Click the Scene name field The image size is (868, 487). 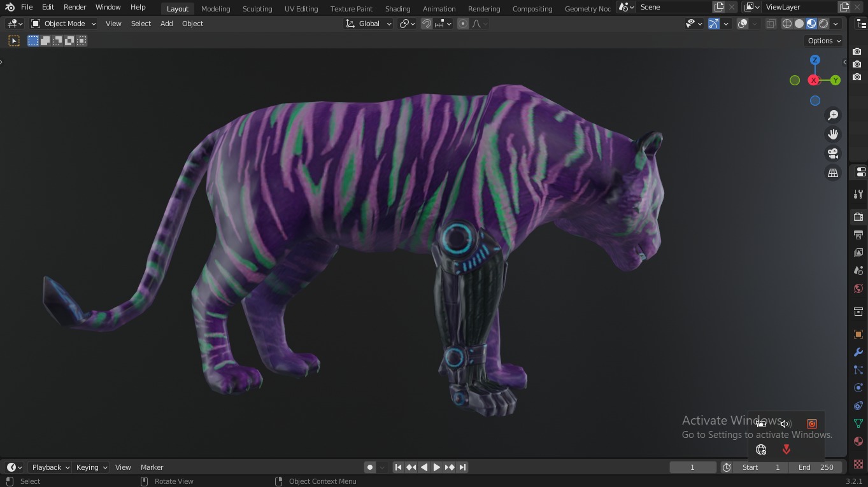pos(674,7)
